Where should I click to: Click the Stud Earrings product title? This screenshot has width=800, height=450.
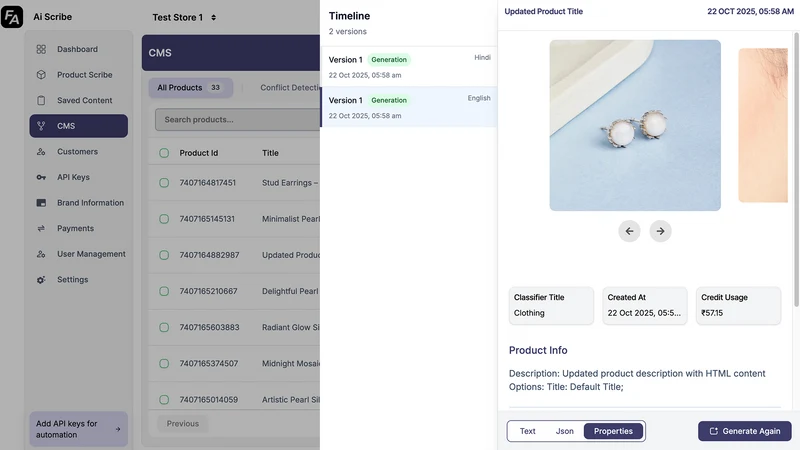pyautogui.click(x=290, y=183)
